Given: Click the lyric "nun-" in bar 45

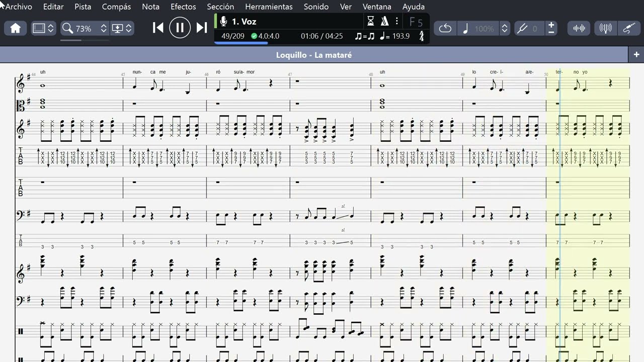Looking at the screenshot, I should 137,72.
